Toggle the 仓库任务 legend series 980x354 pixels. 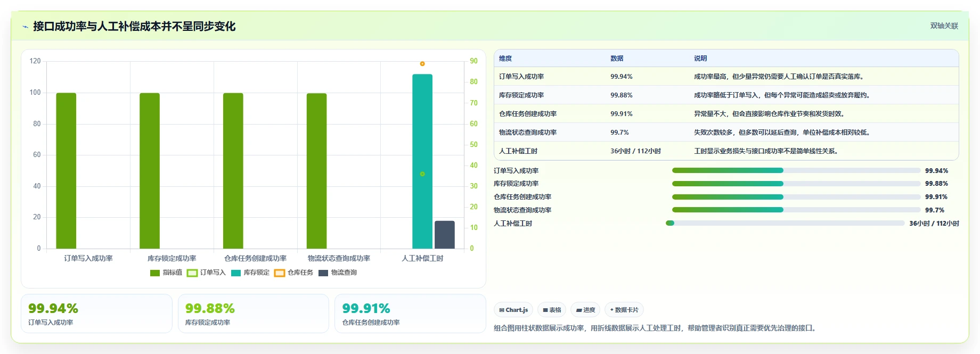click(x=294, y=273)
